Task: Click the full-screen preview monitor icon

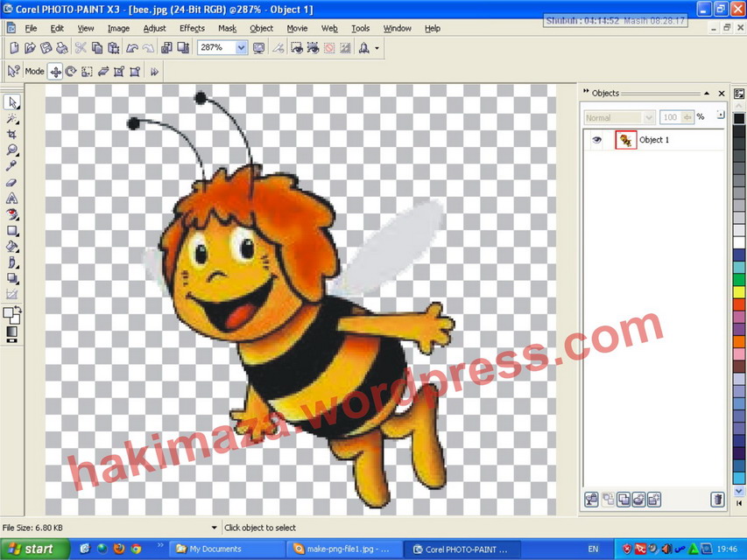Action: [x=258, y=47]
